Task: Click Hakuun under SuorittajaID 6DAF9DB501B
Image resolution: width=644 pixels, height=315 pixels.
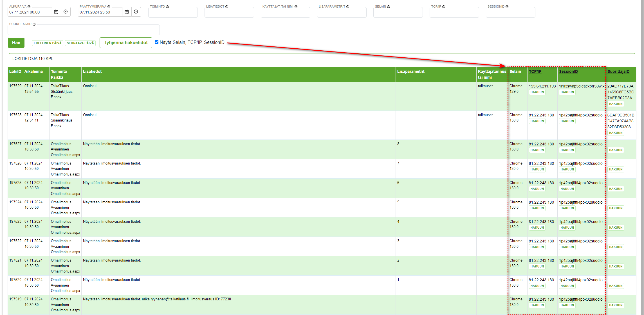Action: pyautogui.click(x=616, y=133)
